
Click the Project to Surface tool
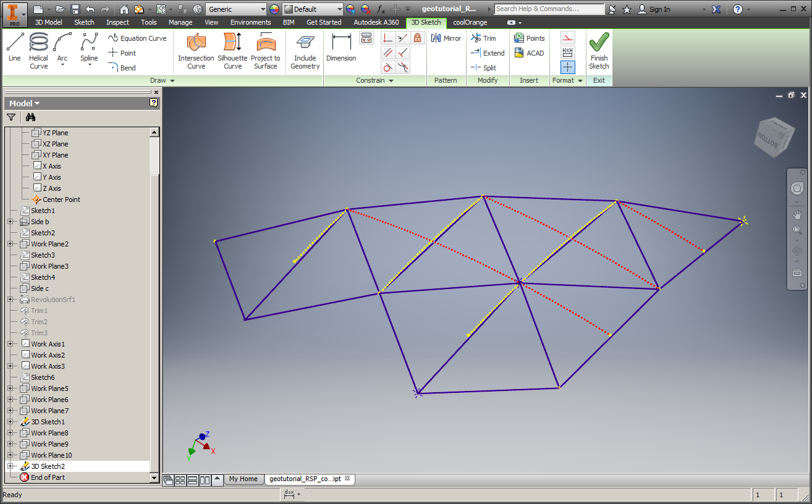[x=266, y=50]
